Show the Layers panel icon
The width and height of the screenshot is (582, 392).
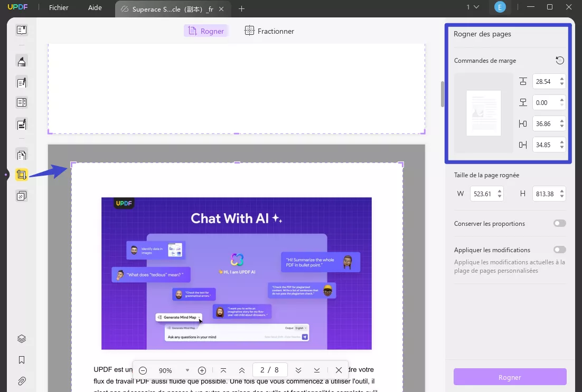click(x=22, y=339)
